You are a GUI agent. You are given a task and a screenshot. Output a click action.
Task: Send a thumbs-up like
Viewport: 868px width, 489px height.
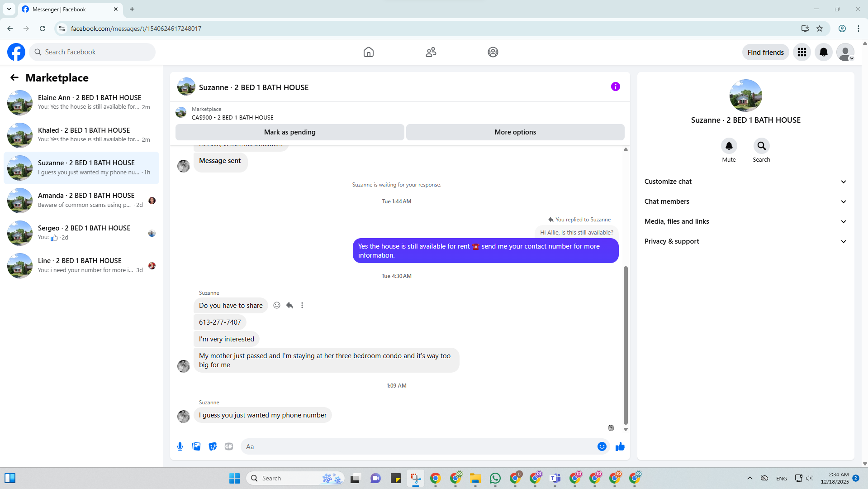point(620,446)
